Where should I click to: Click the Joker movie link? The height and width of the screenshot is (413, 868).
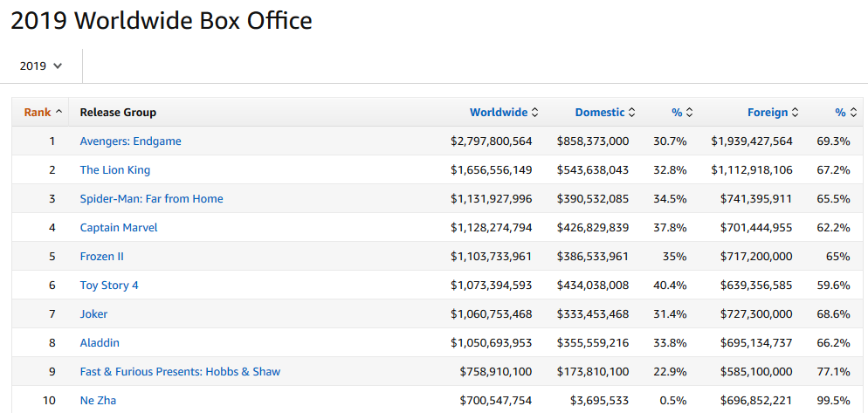point(93,313)
